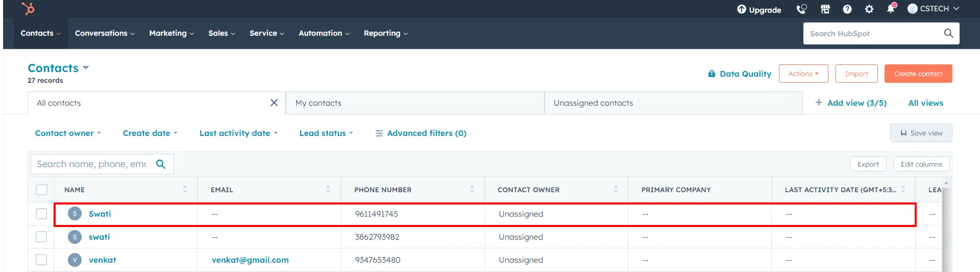
Task: Tick the checkbox for phone 3862793982 row
Action: coord(41,237)
